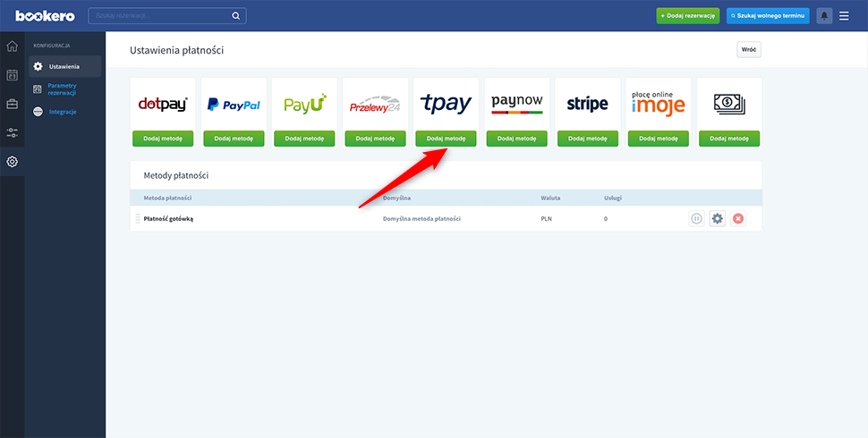Image resolution: width=868 pixels, height=438 pixels.
Task: Open the briefcase icon in left sidebar
Action: [12, 104]
